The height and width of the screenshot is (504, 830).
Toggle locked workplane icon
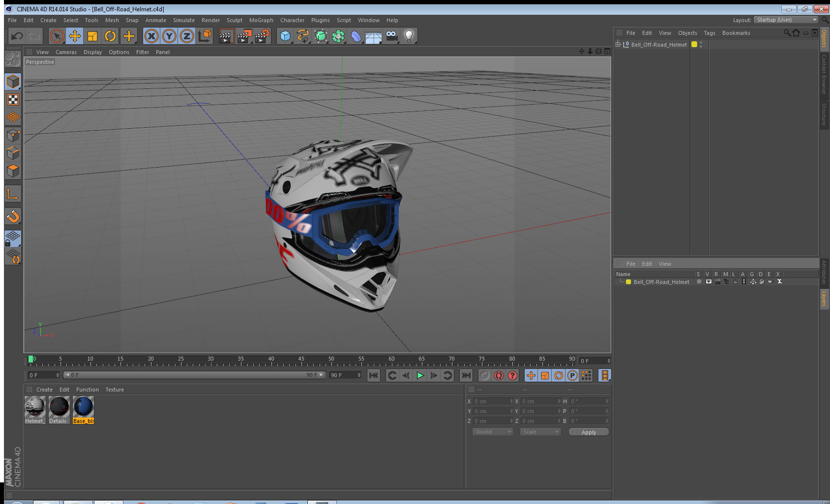click(x=13, y=238)
